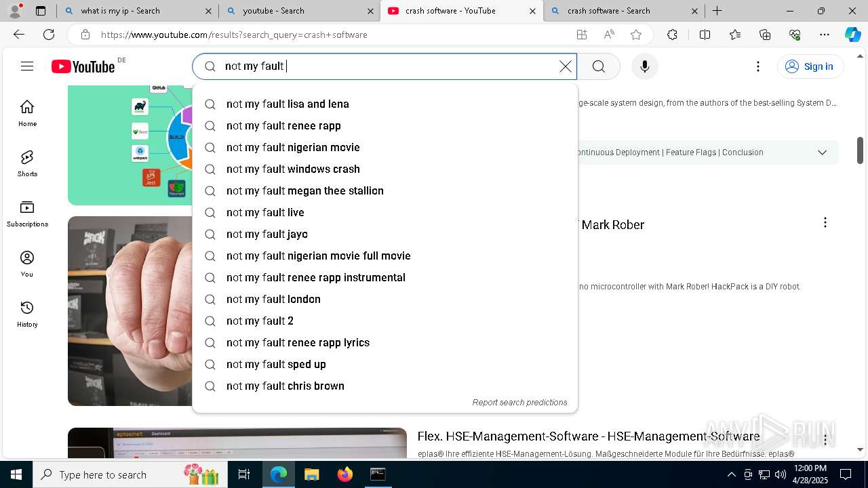The image size is (868, 488).
Task: Go back with the browser back arrow
Action: [x=19, y=35]
